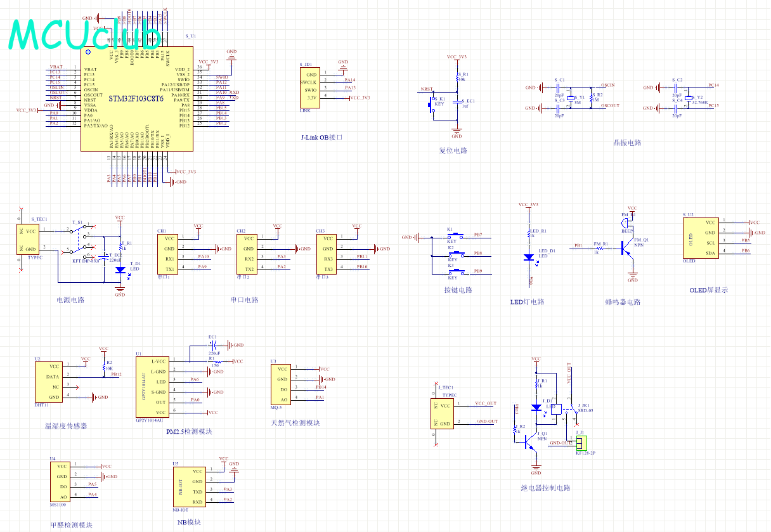Select the MS1100 formaldehyde sensor U4 block
This screenshot has height=532, width=771.
pyautogui.click(x=60, y=481)
